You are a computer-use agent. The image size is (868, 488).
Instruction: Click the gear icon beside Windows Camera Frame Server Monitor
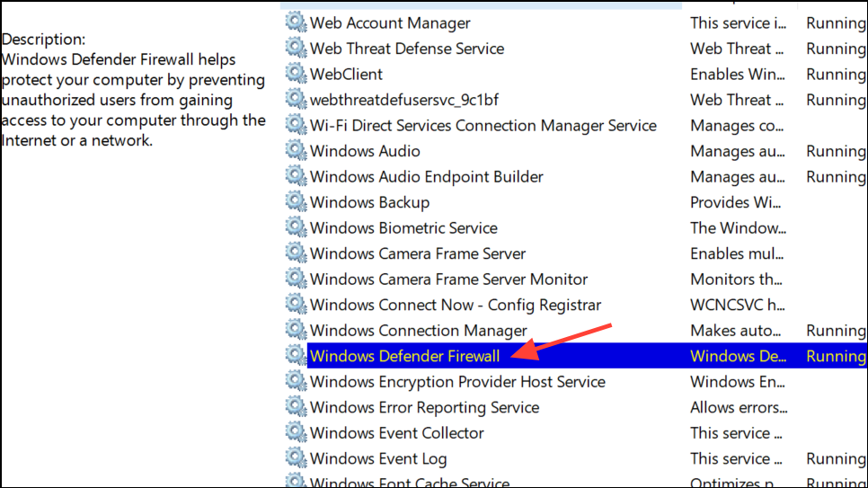[296, 279]
